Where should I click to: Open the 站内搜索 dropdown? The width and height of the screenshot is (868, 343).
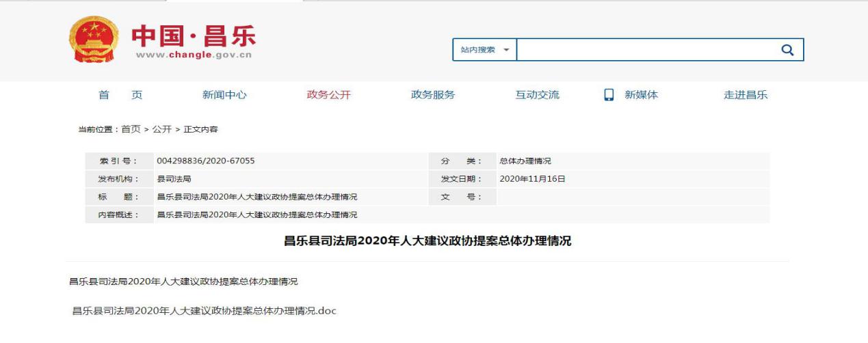(x=484, y=50)
